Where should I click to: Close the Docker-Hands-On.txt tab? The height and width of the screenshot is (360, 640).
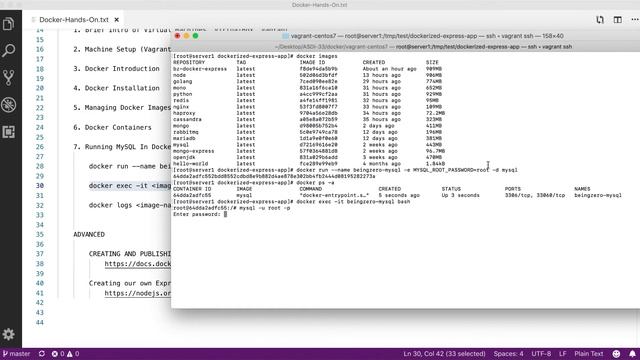tap(117, 20)
